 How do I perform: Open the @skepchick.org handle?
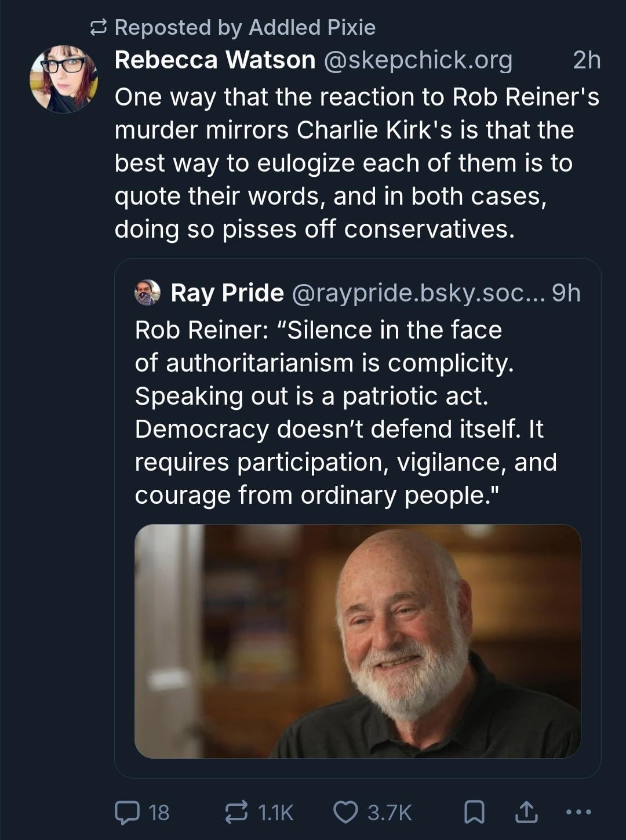(x=417, y=60)
